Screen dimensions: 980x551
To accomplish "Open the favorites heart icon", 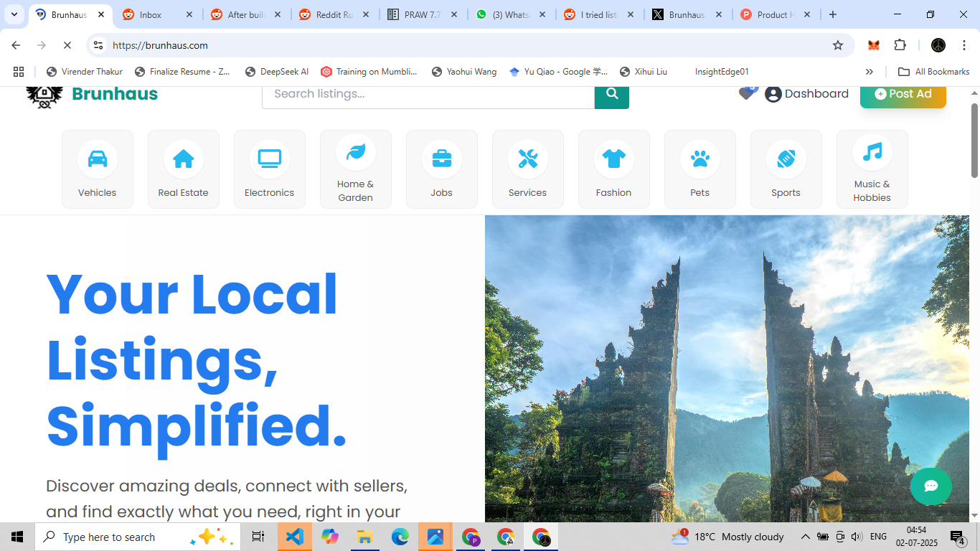I will [747, 93].
